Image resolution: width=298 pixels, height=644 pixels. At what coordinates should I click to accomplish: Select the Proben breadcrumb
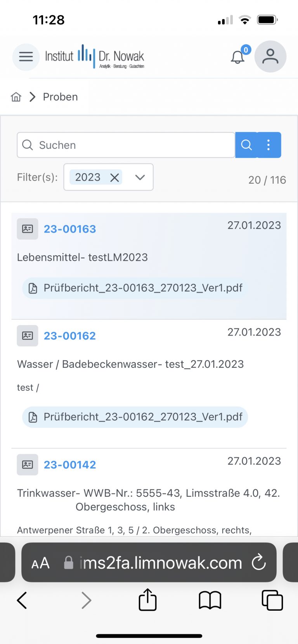(x=61, y=97)
